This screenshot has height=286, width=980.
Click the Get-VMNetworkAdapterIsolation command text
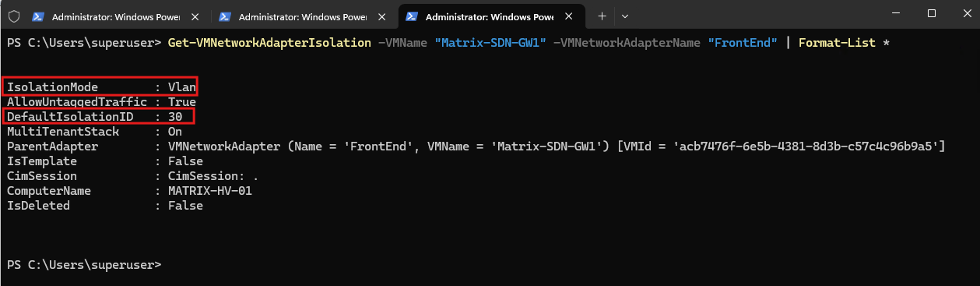269,42
